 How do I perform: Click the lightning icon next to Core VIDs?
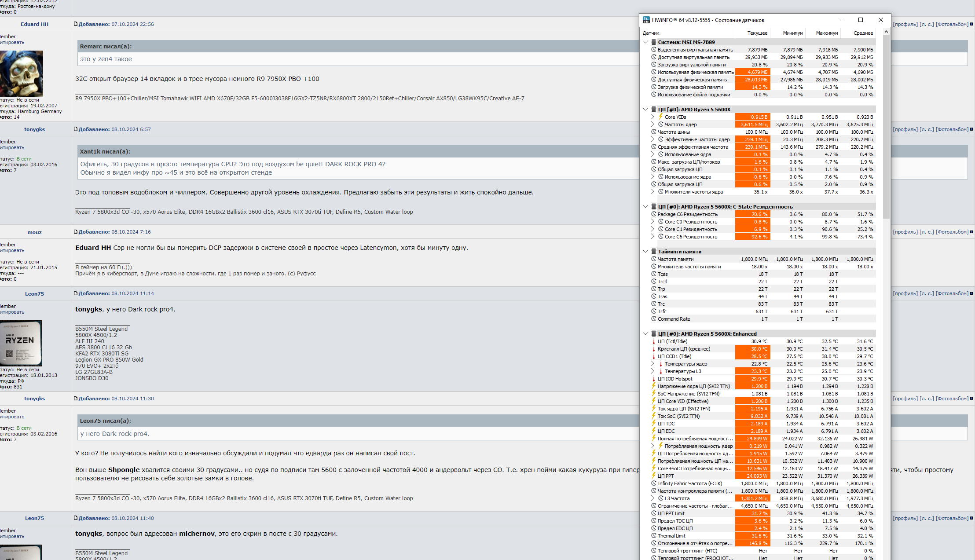661,117
